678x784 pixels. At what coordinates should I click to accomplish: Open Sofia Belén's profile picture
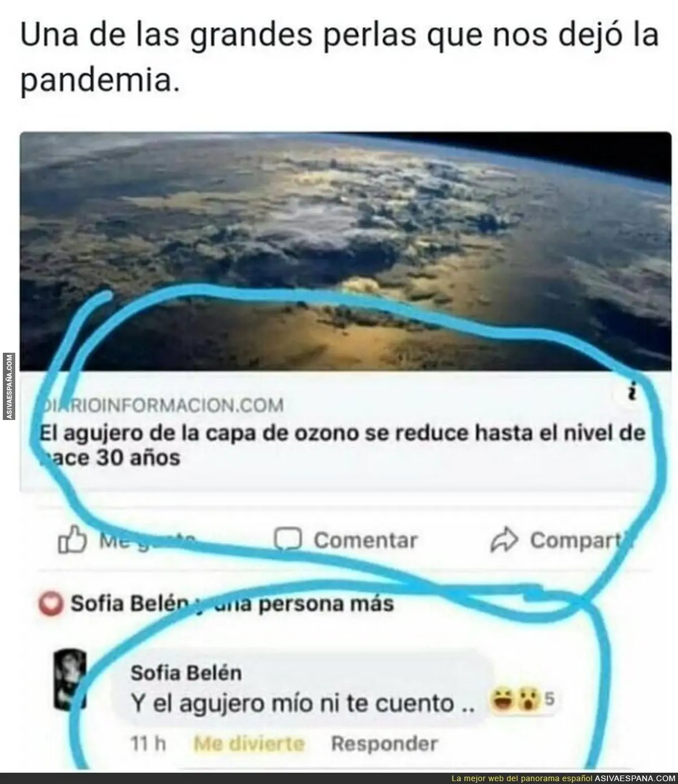[70, 679]
